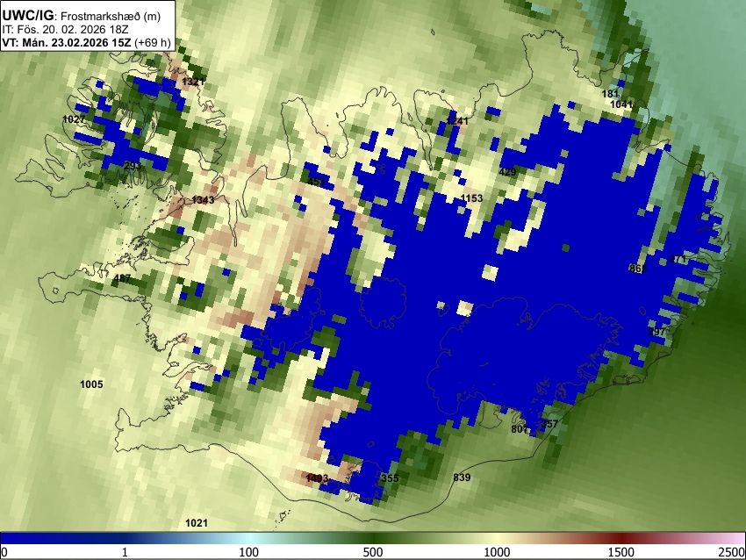
Task: Click the 2500 legend tick label
Action: click(x=732, y=552)
